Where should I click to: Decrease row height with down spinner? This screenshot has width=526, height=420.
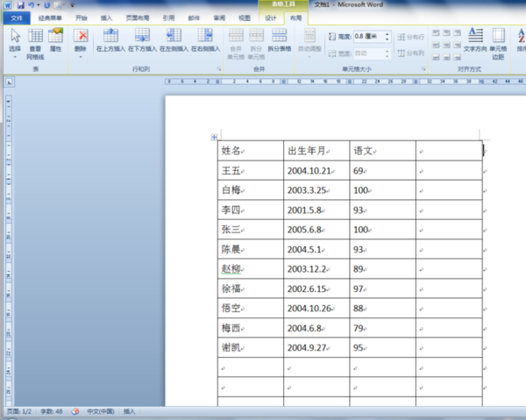[x=387, y=39]
